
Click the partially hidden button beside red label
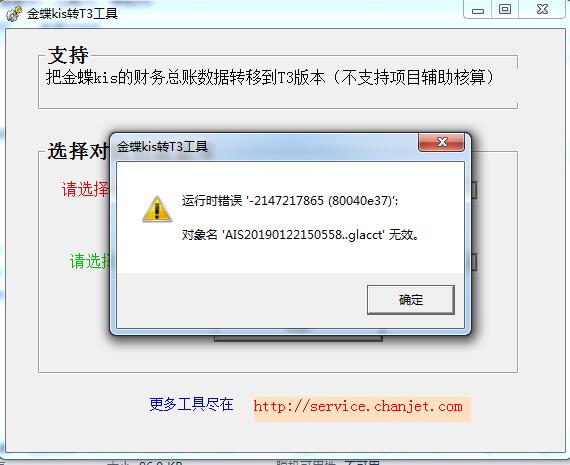pyautogui.click(x=474, y=190)
